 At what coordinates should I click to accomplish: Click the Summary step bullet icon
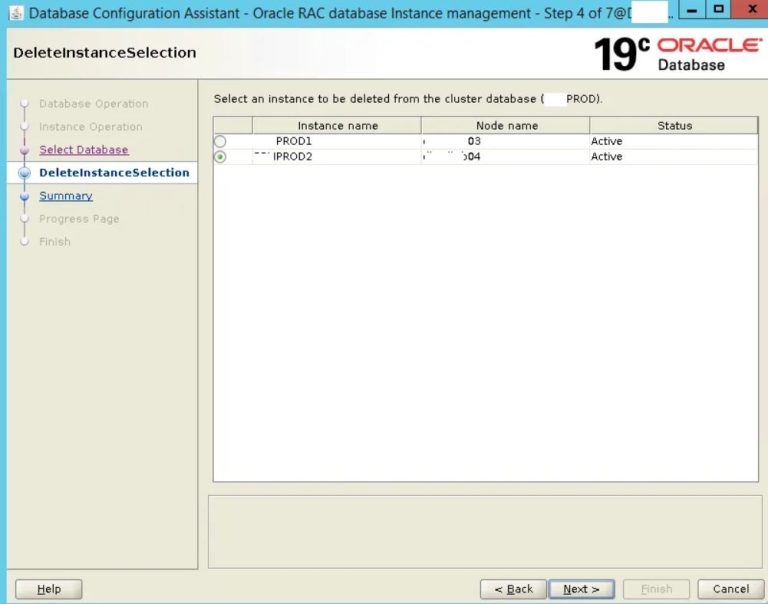[x=25, y=196]
